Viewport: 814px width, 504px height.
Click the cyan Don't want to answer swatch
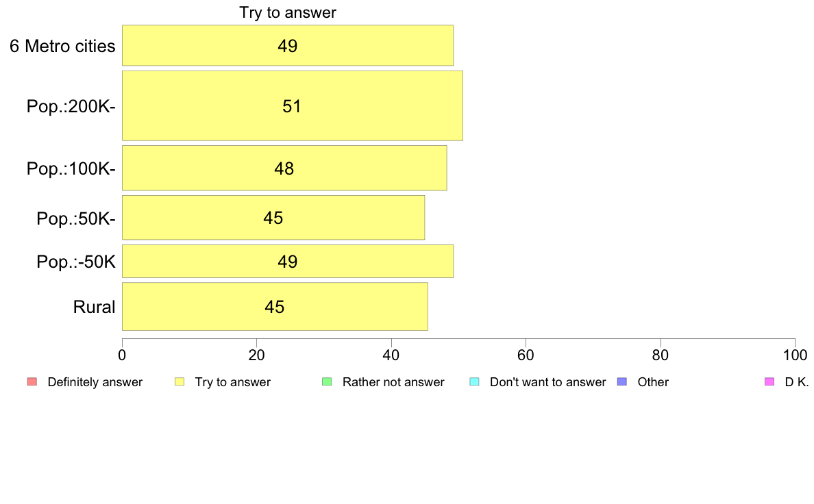coord(474,381)
